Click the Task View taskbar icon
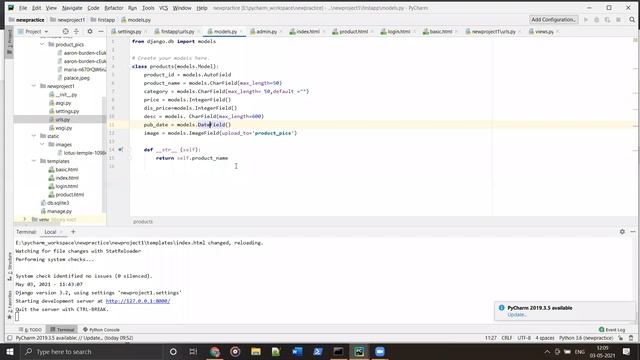The image size is (640, 360). [193, 351]
